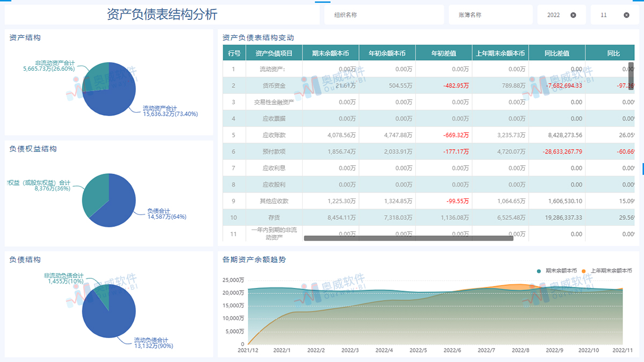
Task: Clear the month 11 filter
Action: pos(626,15)
